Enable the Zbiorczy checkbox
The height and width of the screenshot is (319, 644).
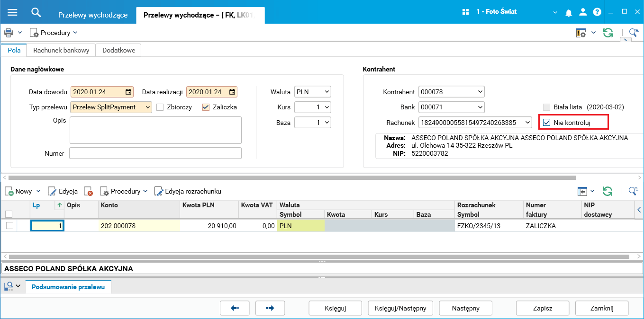pos(160,107)
